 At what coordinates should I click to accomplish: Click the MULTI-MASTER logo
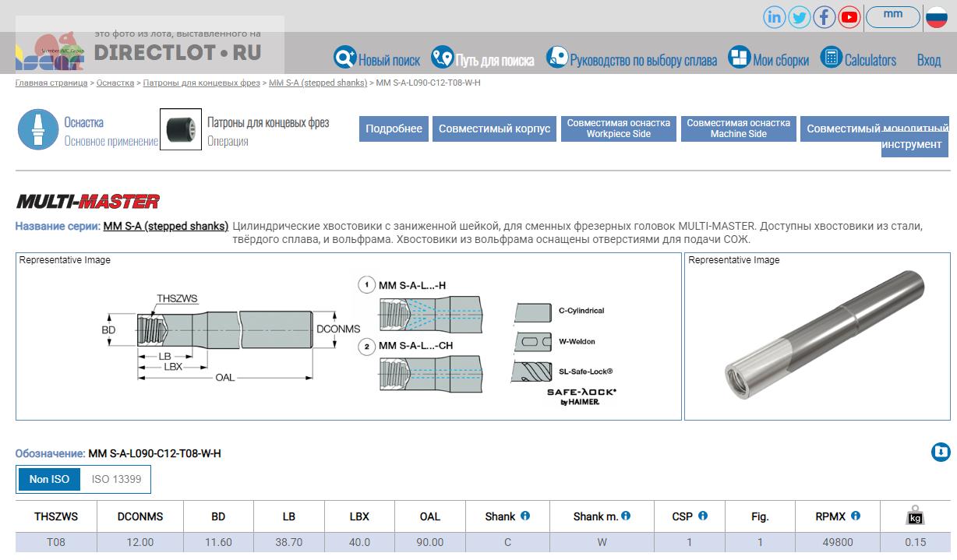click(x=88, y=202)
